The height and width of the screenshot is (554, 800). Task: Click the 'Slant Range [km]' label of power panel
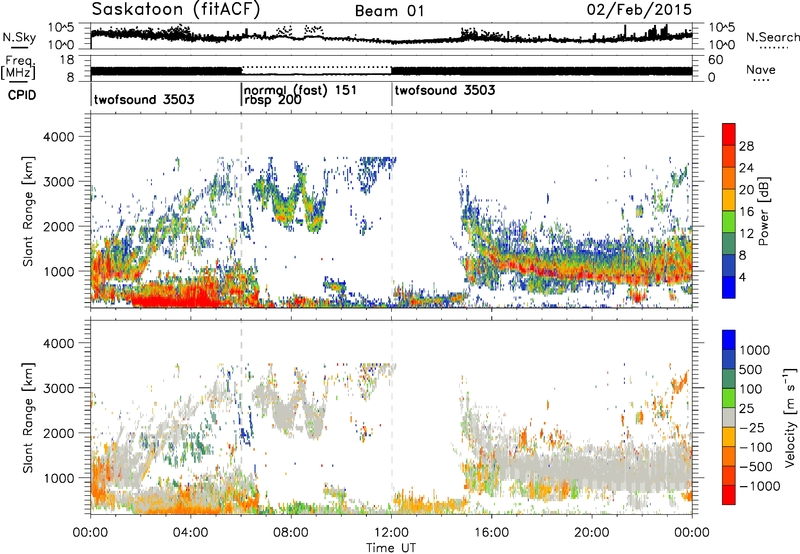click(29, 211)
